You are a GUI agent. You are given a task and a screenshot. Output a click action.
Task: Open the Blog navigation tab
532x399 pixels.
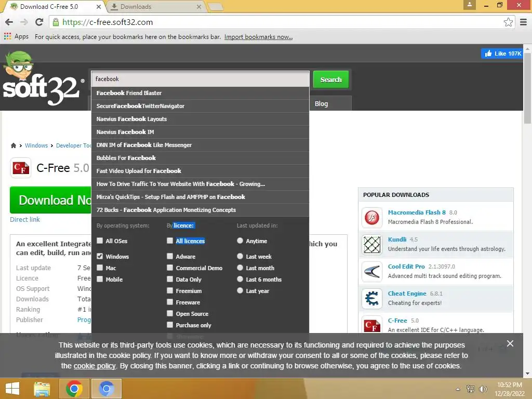(321, 103)
